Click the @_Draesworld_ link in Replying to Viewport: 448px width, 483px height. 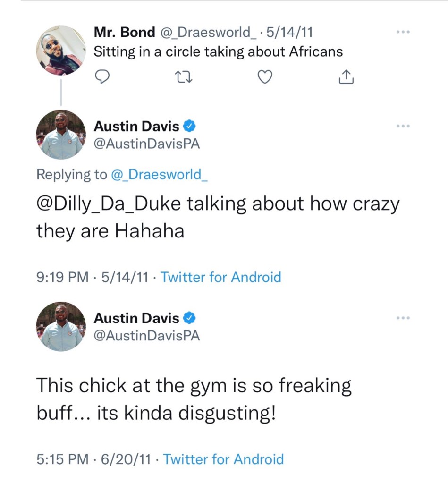[159, 175]
